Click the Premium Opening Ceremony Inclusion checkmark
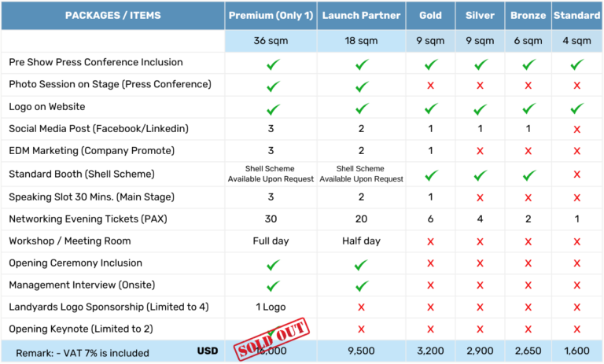The image size is (604, 364). [272, 263]
